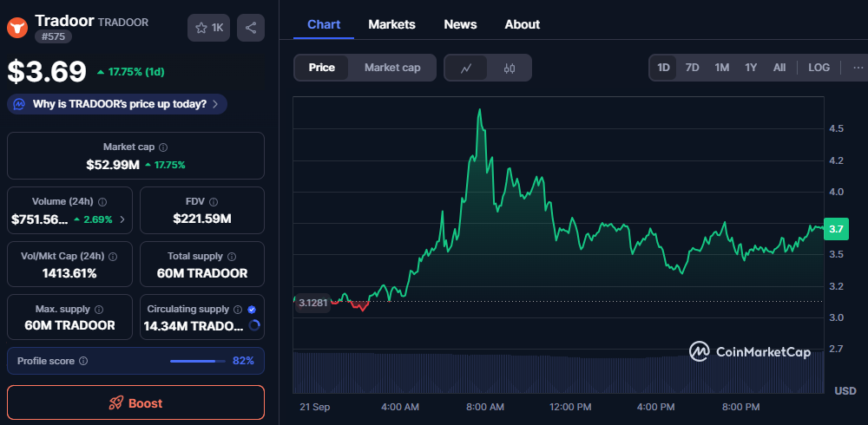
Task: Select All time range
Action: pyautogui.click(x=779, y=68)
